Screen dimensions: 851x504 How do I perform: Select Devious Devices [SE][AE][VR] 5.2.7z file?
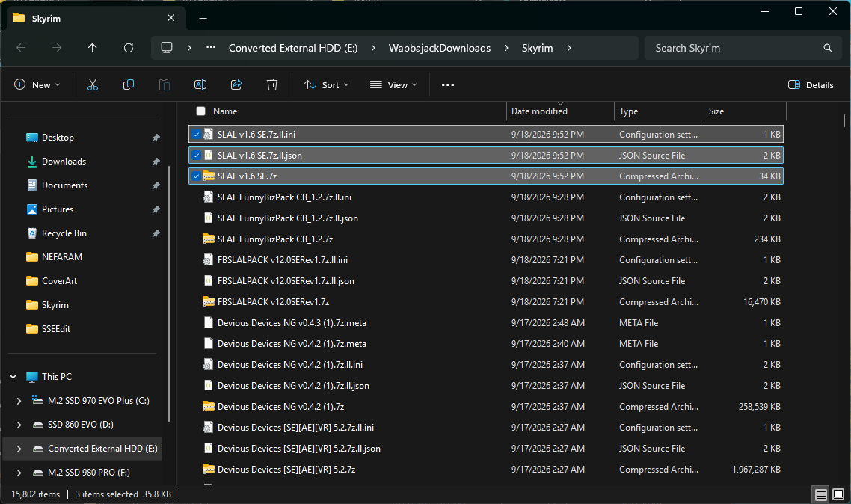[x=486, y=470]
